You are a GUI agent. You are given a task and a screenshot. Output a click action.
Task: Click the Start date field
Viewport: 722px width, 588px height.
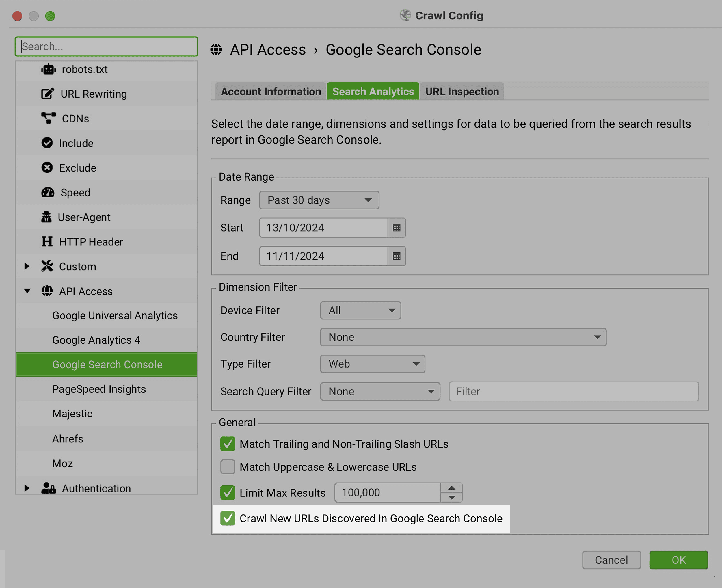(323, 228)
